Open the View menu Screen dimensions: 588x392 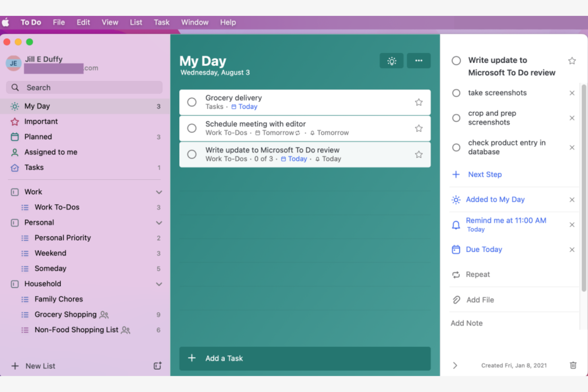pyautogui.click(x=110, y=23)
